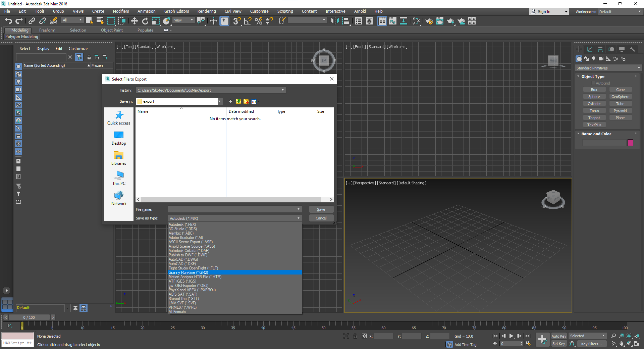
Task: Select the Shapes creation category
Action: (x=586, y=59)
